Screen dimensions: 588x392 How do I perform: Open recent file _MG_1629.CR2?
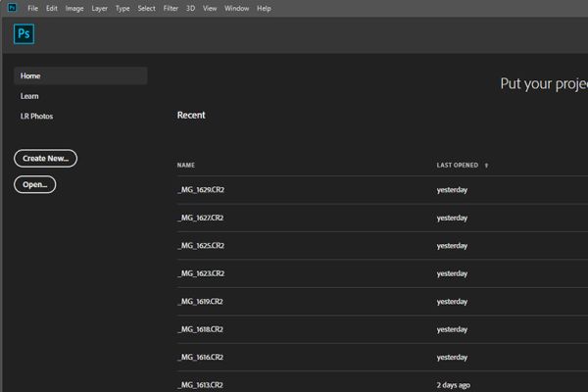tap(201, 190)
